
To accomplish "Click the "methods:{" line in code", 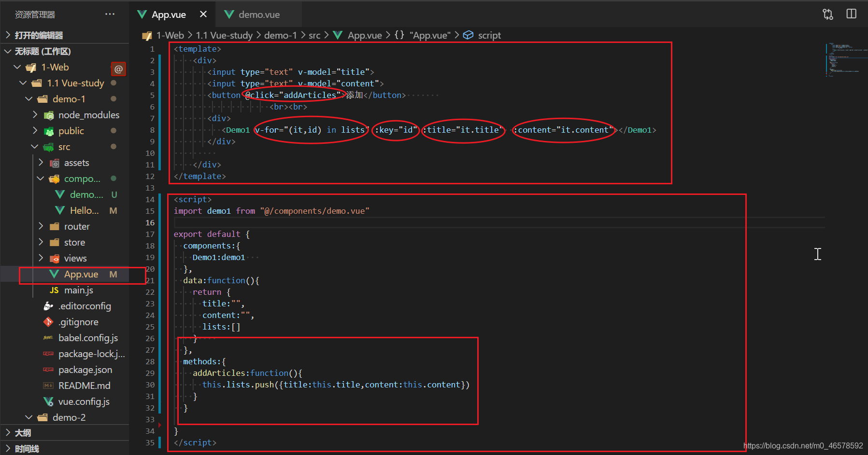I will point(204,361).
